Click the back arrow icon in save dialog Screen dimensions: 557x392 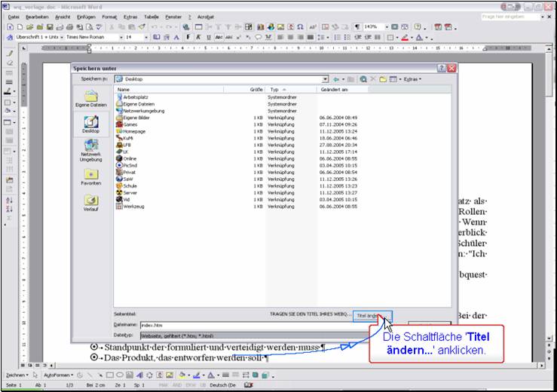pos(336,78)
